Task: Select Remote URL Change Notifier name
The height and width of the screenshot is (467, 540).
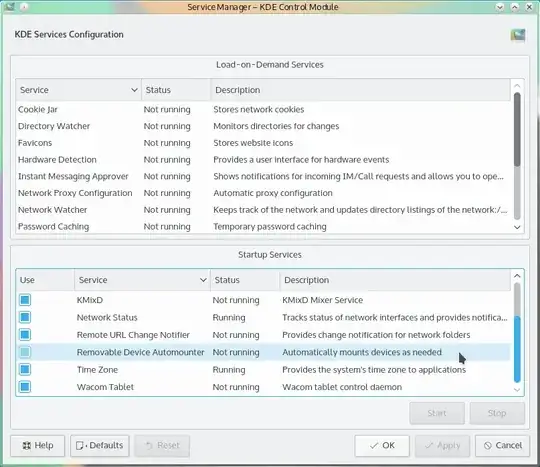Action: 133,335
